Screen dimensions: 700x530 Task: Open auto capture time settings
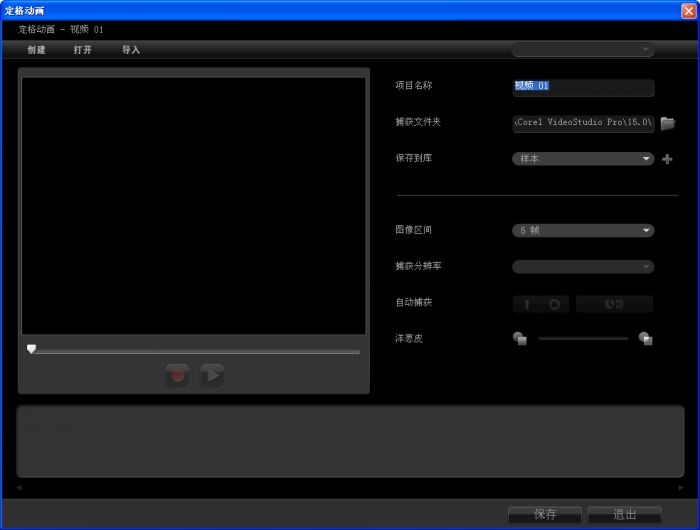click(614, 304)
